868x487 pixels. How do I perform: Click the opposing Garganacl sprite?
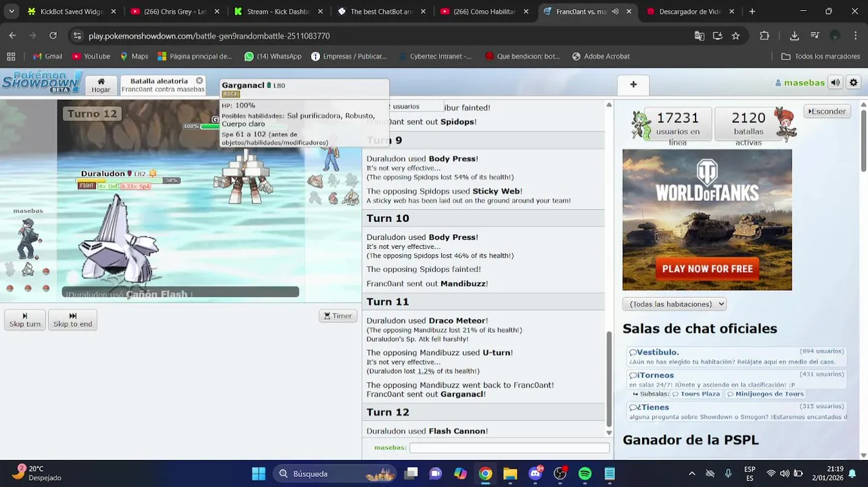[244, 177]
